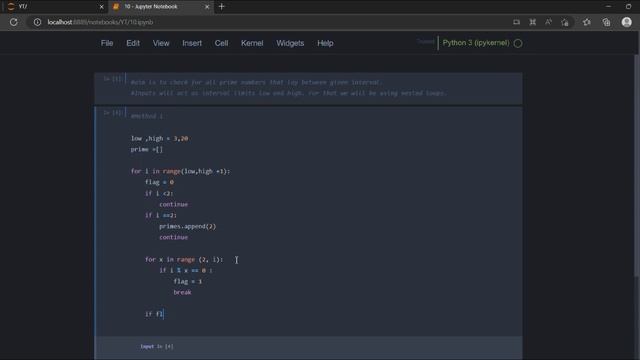
Task: Click the apps grid icon in browser toolbar
Action: pyautogui.click(x=533, y=22)
